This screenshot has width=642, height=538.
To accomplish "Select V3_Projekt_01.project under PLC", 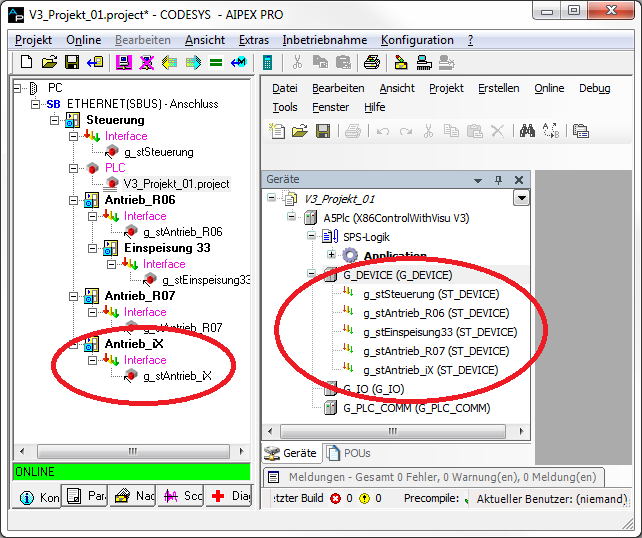I will click(x=176, y=184).
